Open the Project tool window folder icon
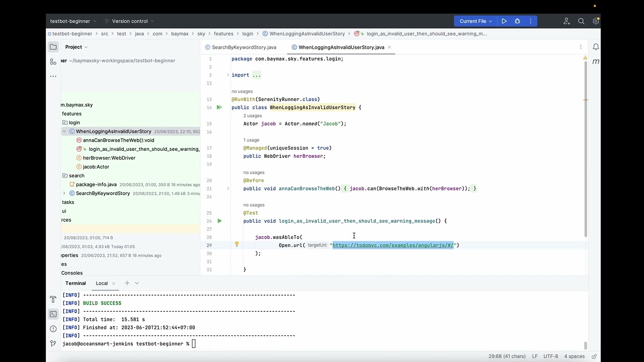The height and width of the screenshot is (362, 644). tap(53, 47)
